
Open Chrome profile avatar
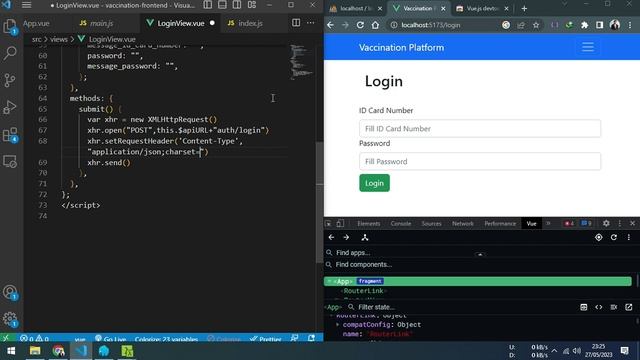pyautogui.click(x=615, y=25)
